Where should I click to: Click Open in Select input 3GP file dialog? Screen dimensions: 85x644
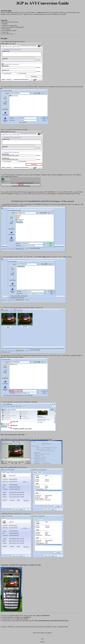[44, 118]
